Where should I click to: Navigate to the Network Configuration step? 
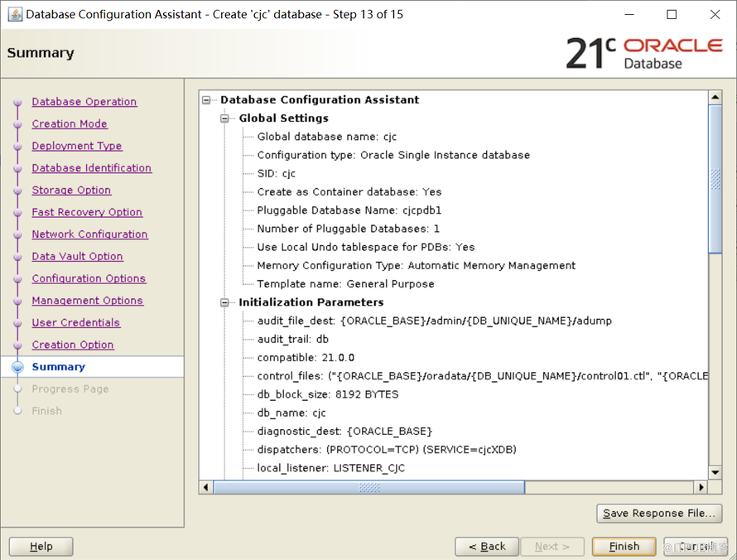coord(89,234)
